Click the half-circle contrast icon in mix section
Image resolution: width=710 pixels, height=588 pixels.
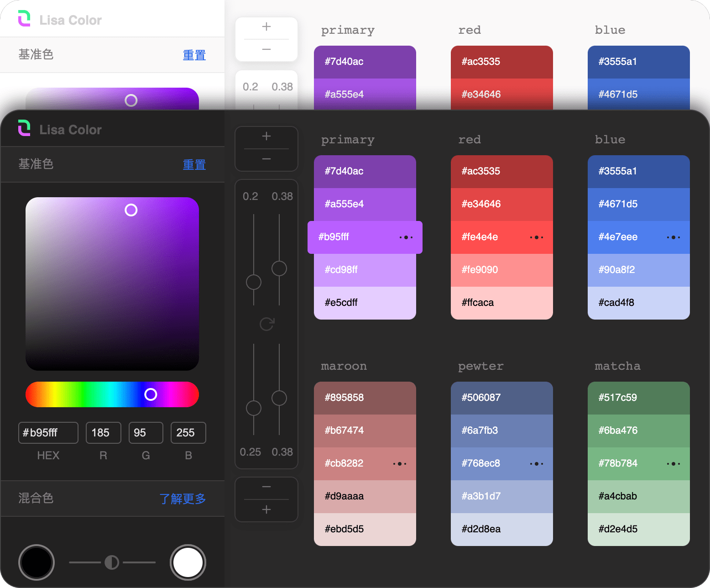tap(112, 562)
